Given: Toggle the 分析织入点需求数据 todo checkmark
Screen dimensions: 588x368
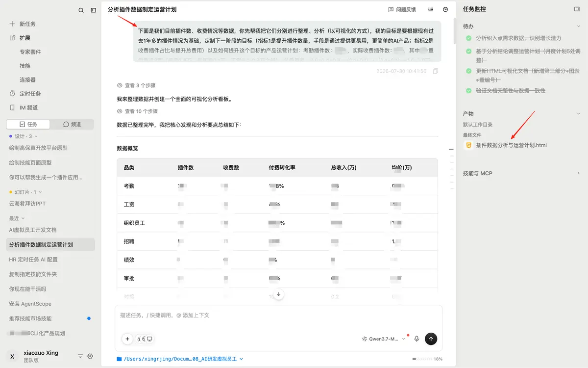Looking at the screenshot, I should coord(469,38).
